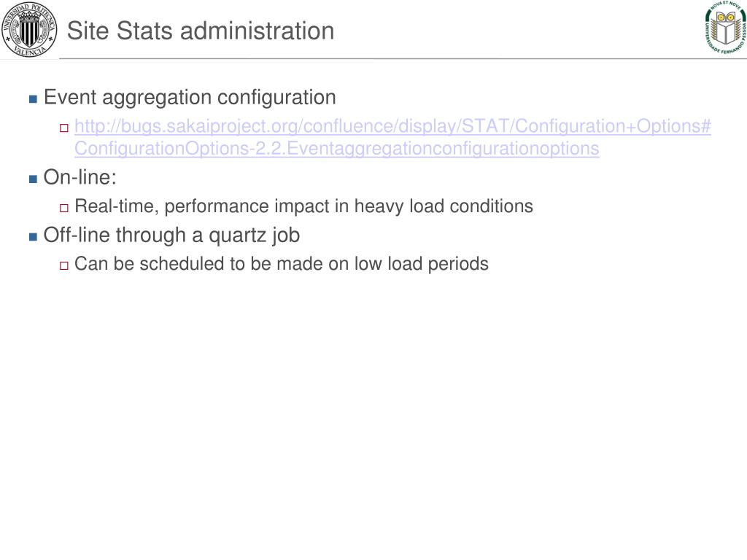Click the words heavy load conditions
Image resolution: width=747 pixels, height=560 pixels.
(444, 206)
